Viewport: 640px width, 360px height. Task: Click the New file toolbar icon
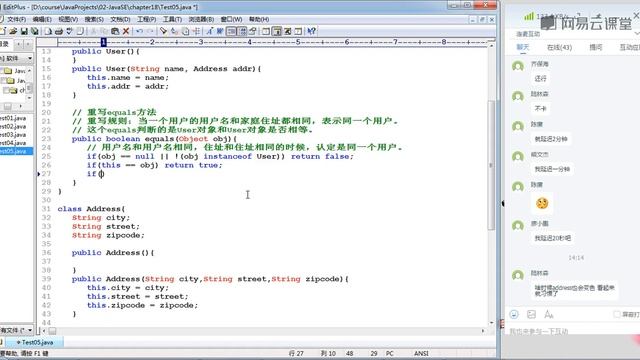pyautogui.click(x=3, y=31)
